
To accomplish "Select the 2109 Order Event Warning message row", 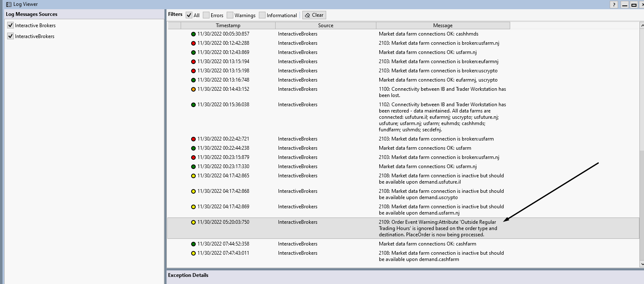I will click(403, 228).
